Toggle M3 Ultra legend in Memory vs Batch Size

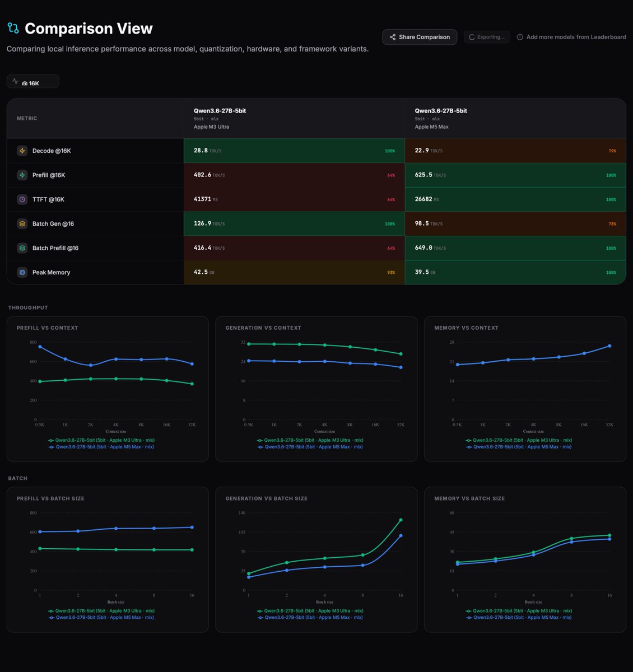[x=519, y=611]
